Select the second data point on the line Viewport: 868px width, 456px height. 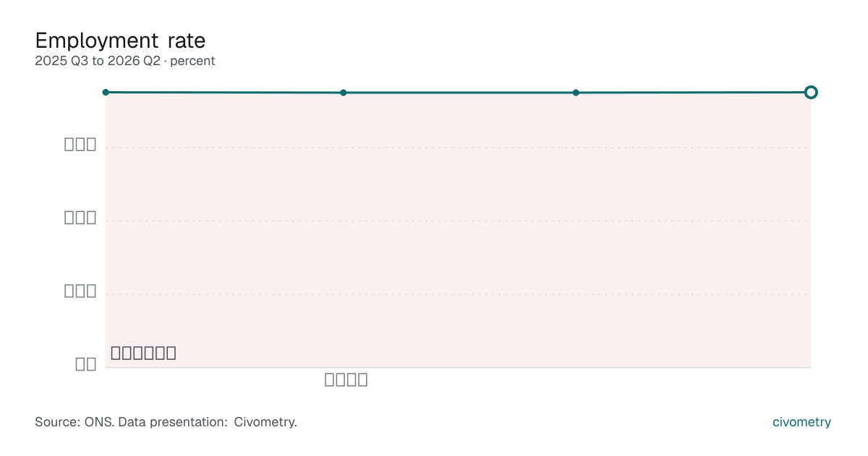(344, 93)
